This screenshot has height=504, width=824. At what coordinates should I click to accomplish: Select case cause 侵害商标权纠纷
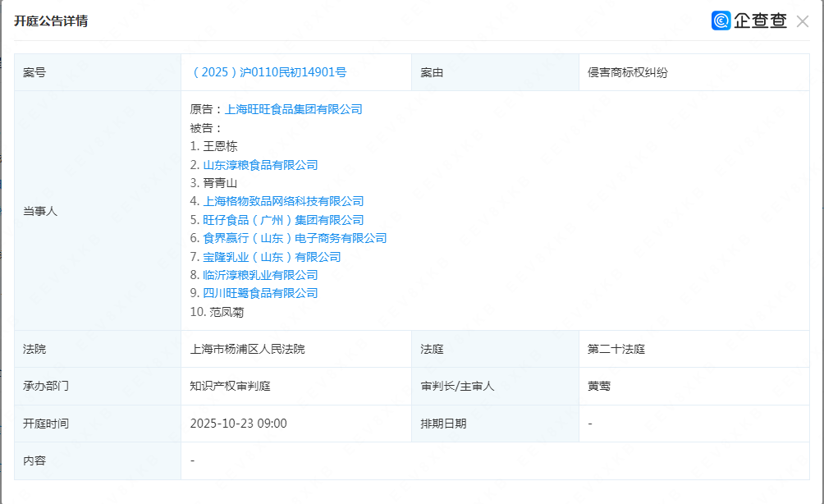[628, 72]
